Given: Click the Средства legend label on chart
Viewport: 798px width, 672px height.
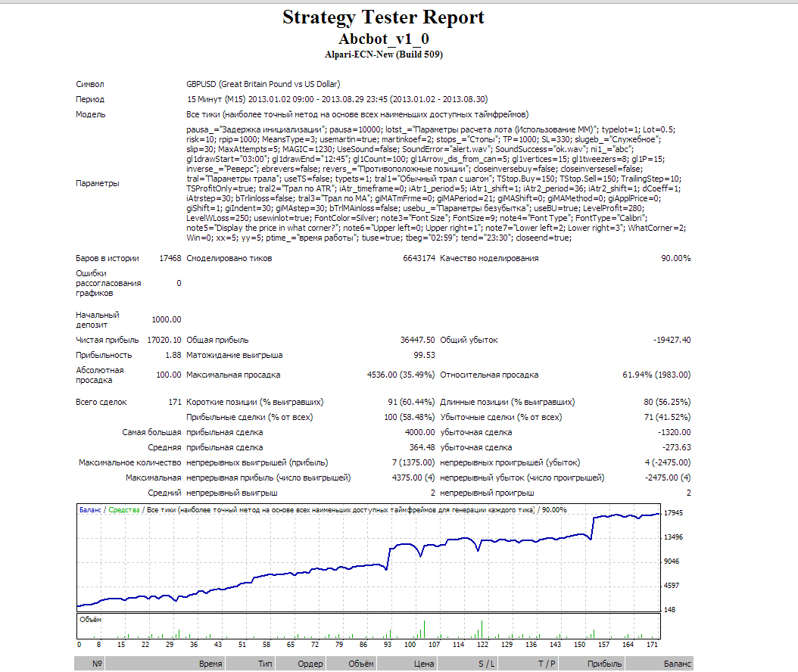Looking at the screenshot, I should point(124,510).
